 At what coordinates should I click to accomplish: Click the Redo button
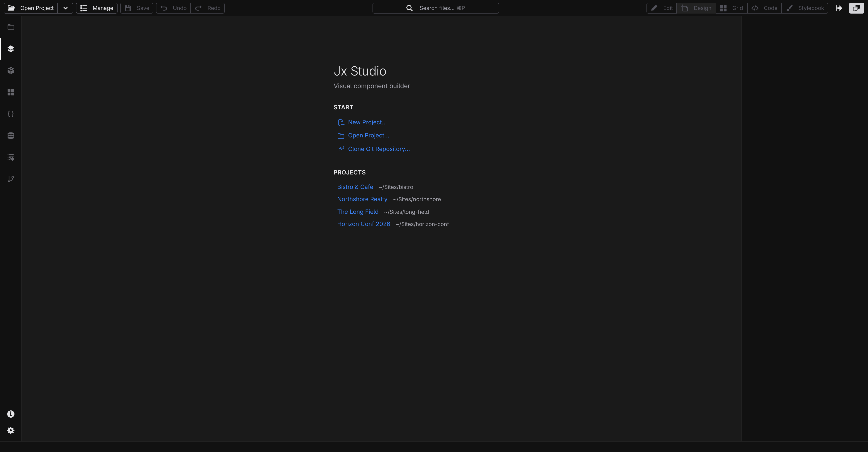[208, 8]
